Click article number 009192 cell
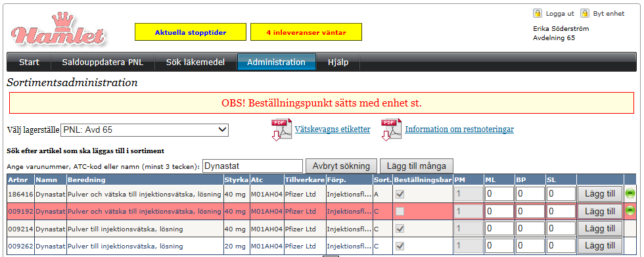The width and height of the screenshot is (644, 257). [20, 212]
